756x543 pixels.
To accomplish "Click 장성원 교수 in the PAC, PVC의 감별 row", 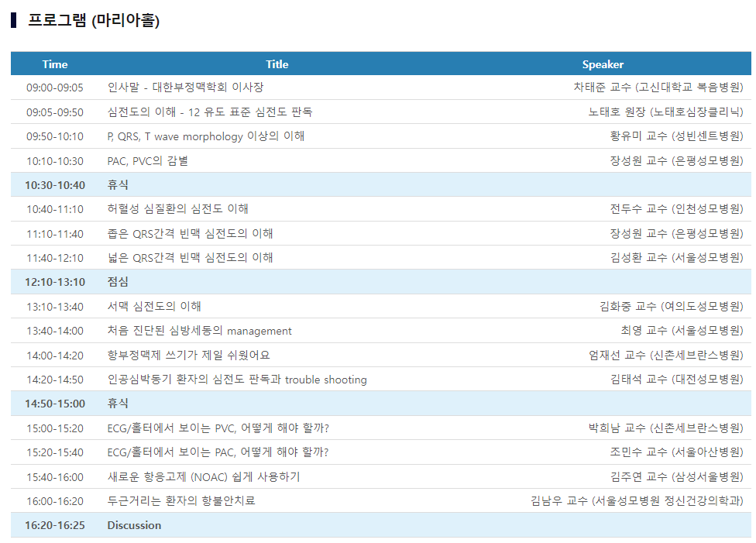I will click(x=676, y=160).
